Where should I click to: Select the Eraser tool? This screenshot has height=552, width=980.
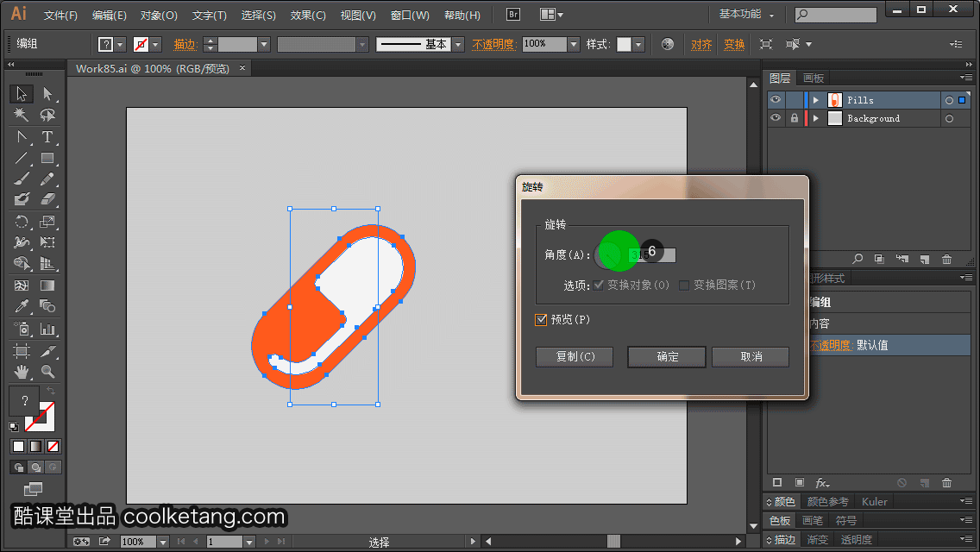47,199
